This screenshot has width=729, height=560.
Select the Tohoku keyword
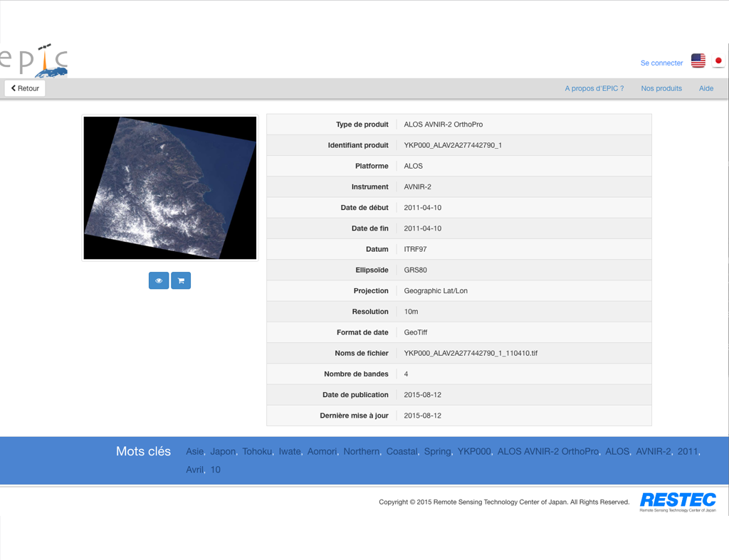coord(257,451)
